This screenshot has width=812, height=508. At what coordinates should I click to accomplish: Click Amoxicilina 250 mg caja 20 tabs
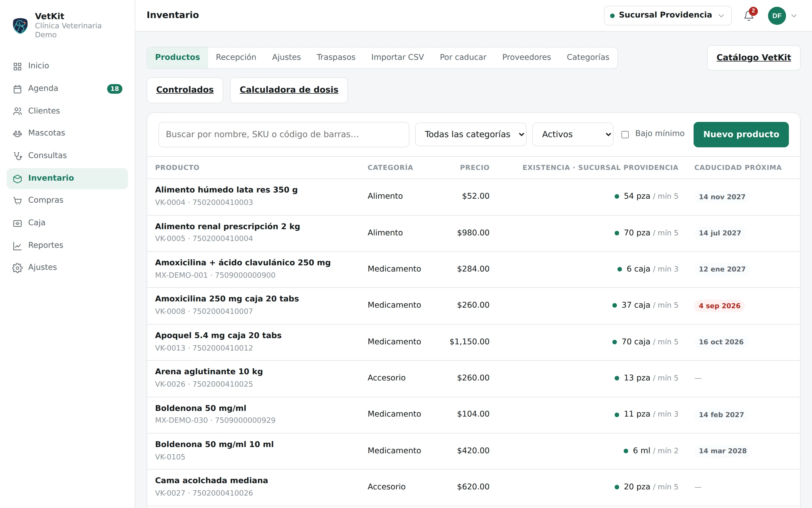[227, 299]
